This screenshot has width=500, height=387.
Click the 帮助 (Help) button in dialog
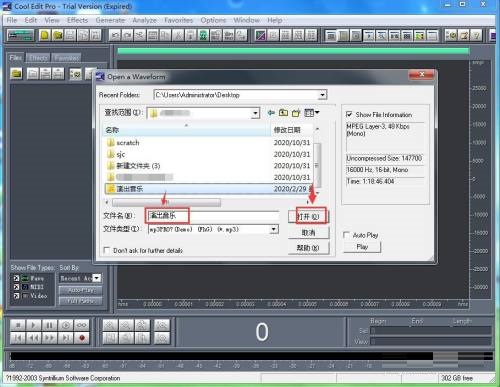click(x=309, y=248)
